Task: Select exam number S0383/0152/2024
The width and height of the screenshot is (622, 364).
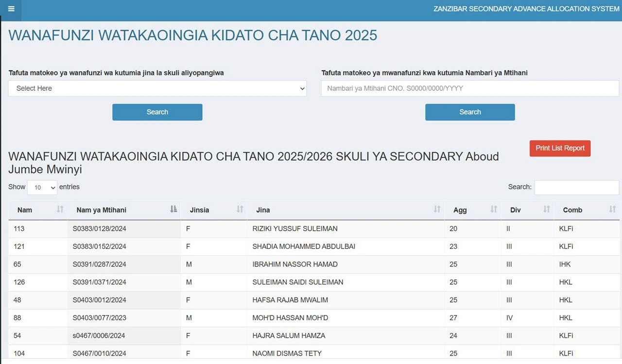Action: tap(100, 246)
